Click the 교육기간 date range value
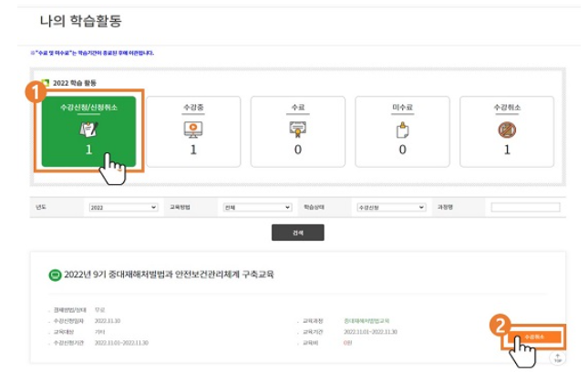Viewport: 588px width, 373px height. click(370, 332)
